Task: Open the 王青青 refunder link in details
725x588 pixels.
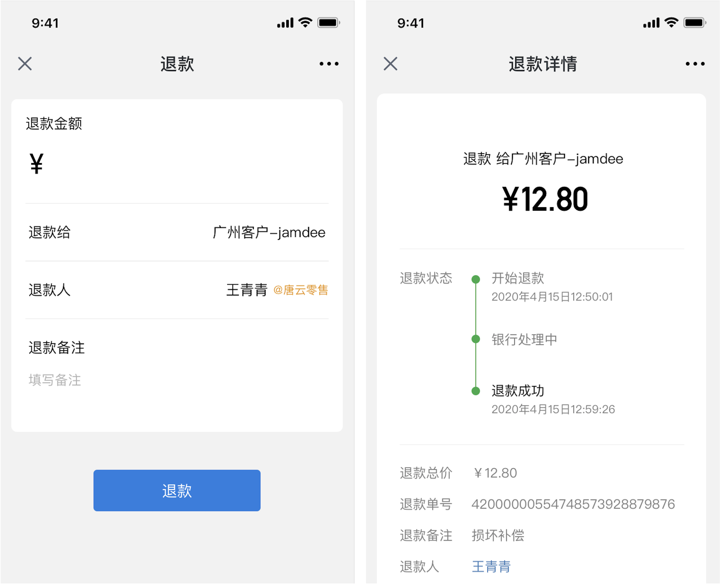Action: (491, 567)
